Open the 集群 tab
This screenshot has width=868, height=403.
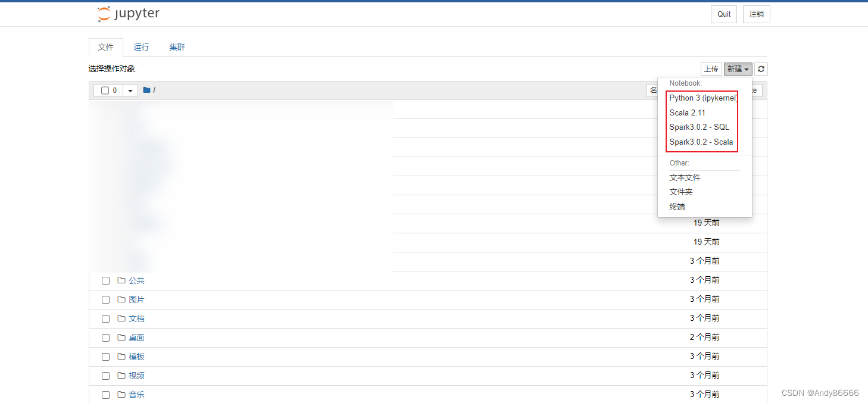point(177,47)
